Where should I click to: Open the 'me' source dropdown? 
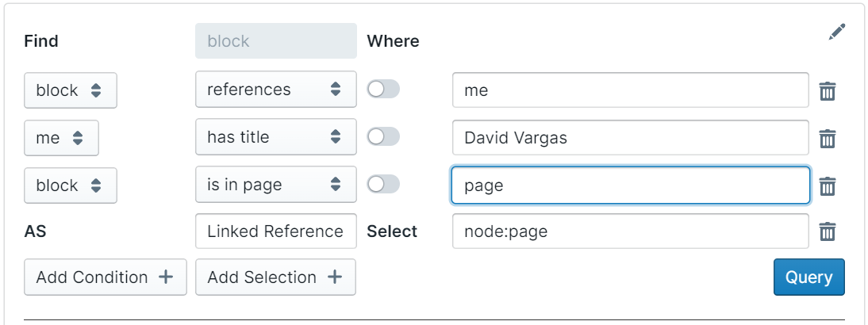coord(61,138)
